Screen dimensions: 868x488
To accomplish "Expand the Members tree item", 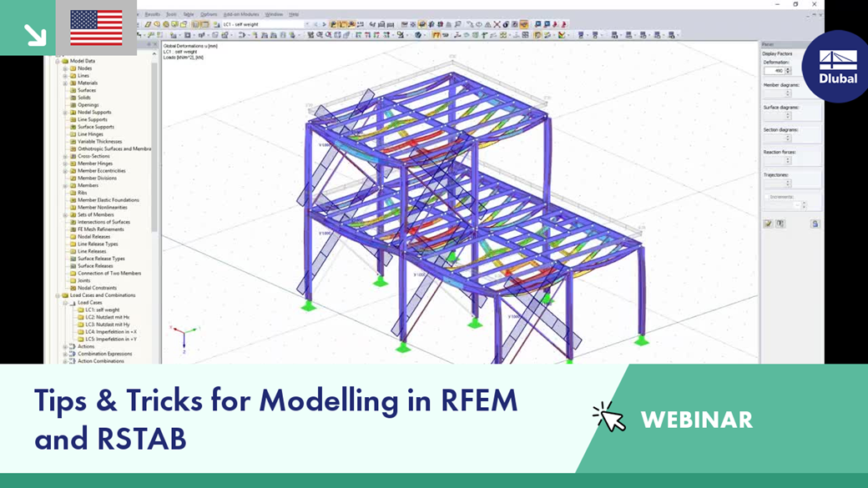I will coord(65,185).
